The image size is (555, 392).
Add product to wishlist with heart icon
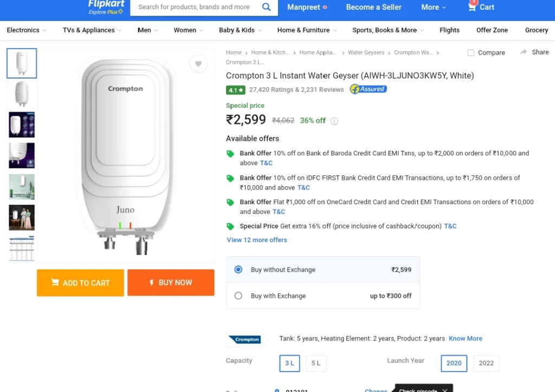pos(198,64)
